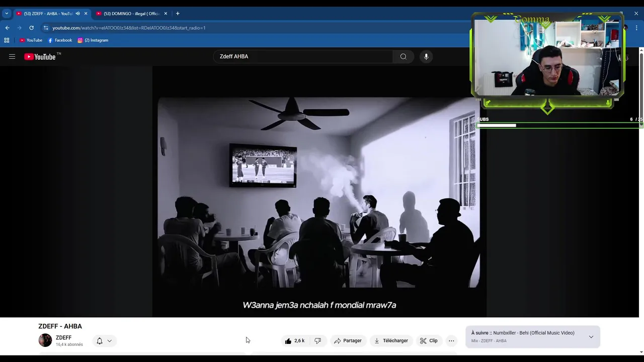
Task: Start voice search with microphone
Action: (426, 56)
